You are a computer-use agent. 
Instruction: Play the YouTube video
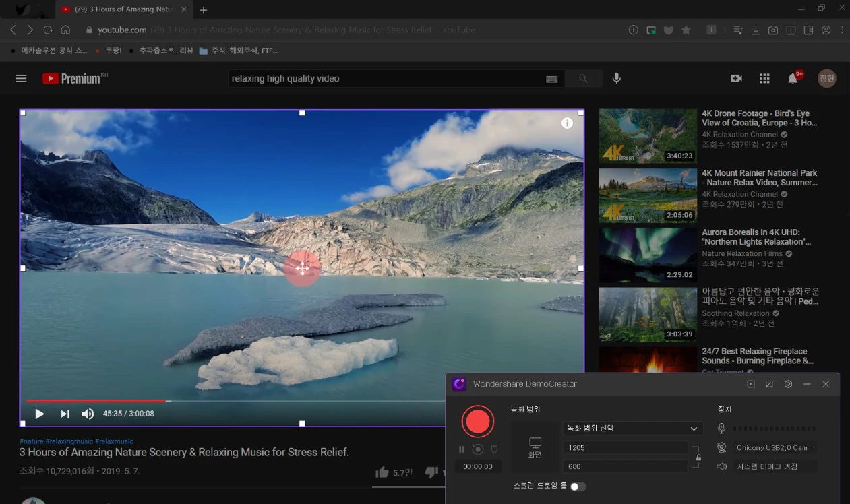pyautogui.click(x=39, y=414)
